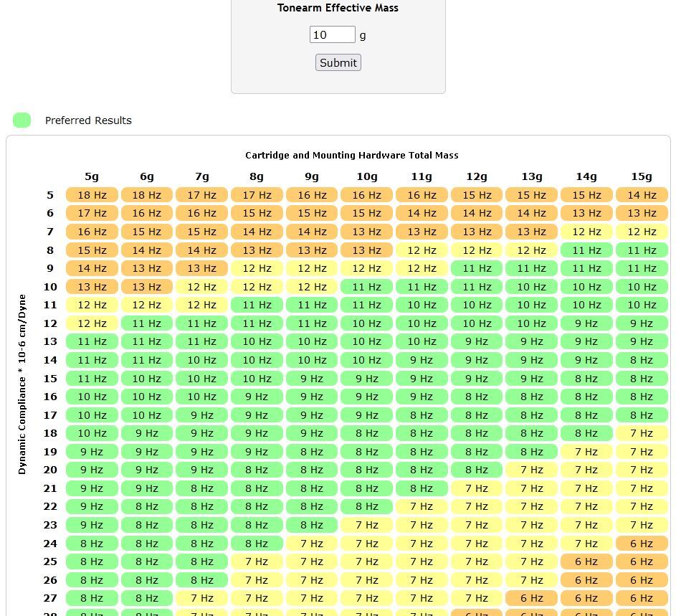Viewport: 676px width, 616px height.
Task: Select the 14 Hz cell in row 5, 15g column
Action: (x=641, y=195)
